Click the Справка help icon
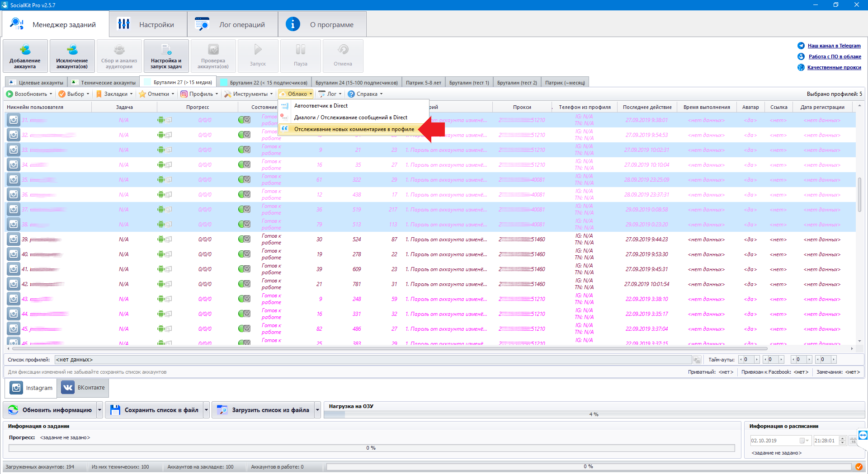868x474 pixels. point(351,94)
